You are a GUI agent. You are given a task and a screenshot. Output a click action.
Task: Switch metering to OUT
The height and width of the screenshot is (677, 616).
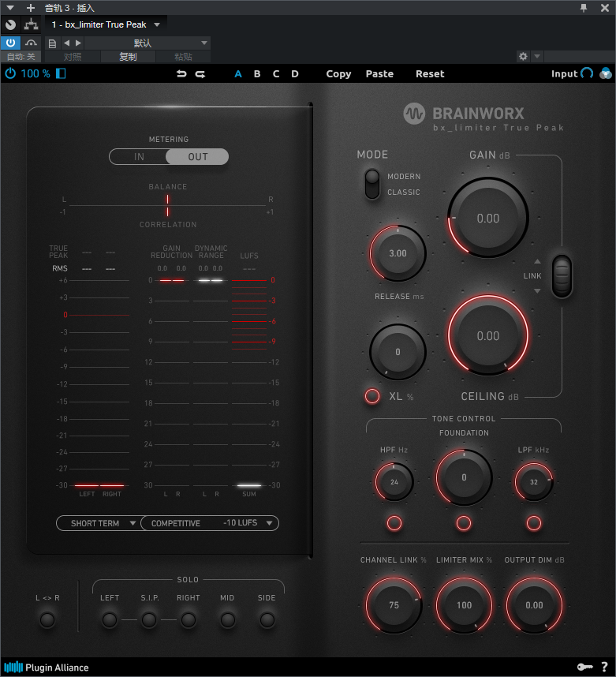pos(197,157)
